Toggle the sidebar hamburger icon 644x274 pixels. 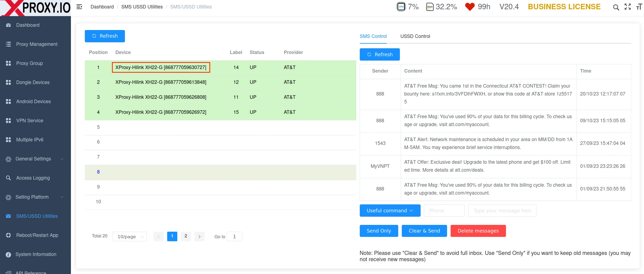[x=79, y=7]
